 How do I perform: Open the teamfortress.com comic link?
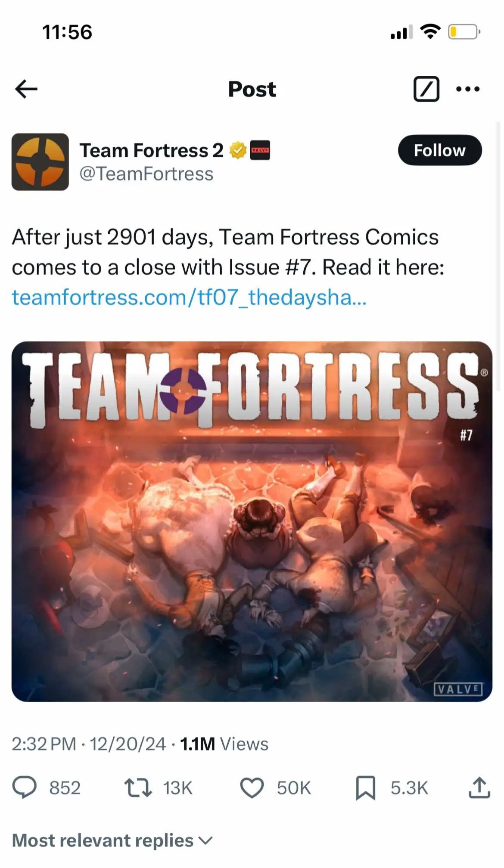point(189,298)
